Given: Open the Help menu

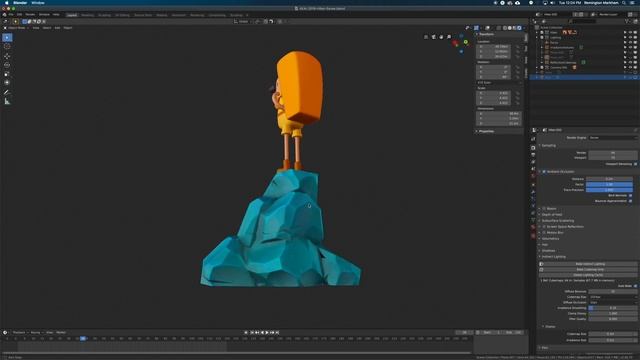Looking at the screenshot, I should (x=56, y=15).
